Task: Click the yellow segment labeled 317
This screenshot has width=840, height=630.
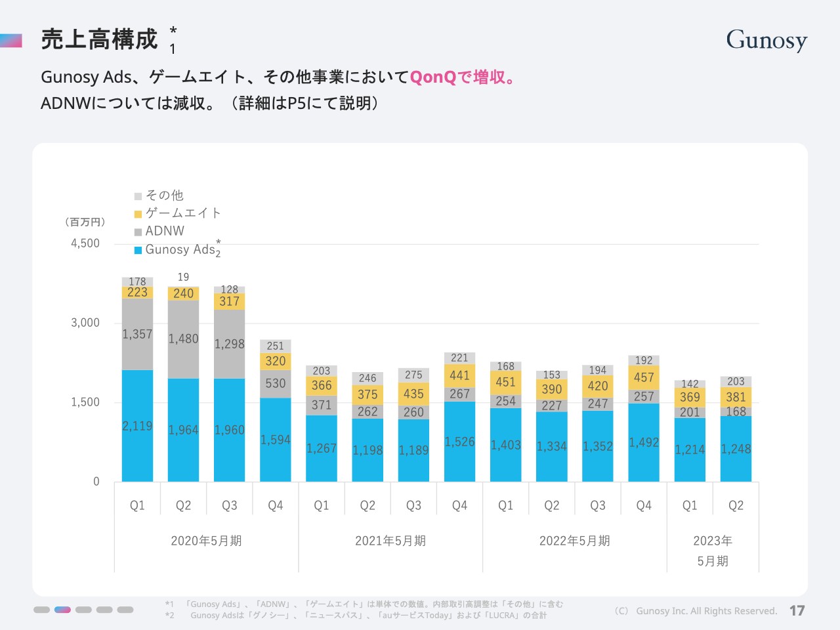Action: [229, 301]
